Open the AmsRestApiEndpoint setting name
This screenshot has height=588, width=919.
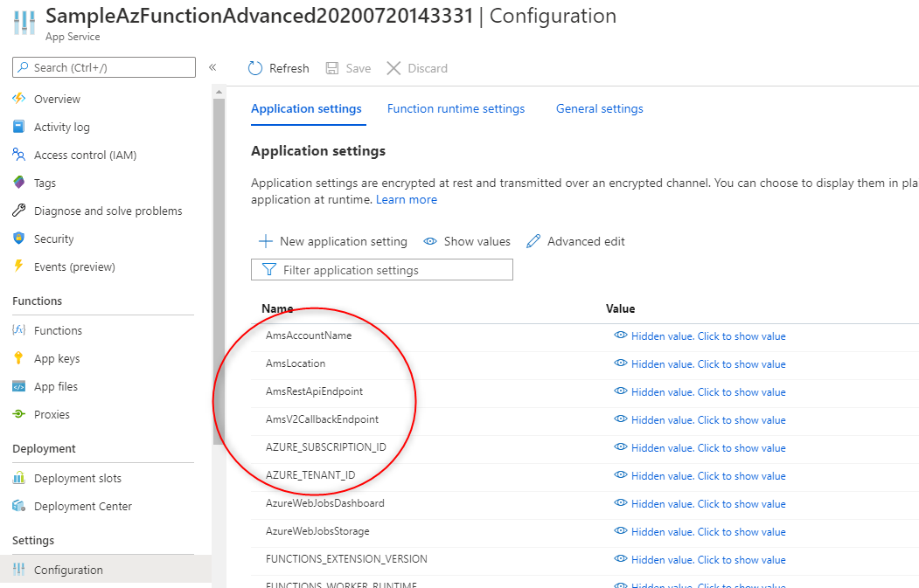(x=314, y=391)
